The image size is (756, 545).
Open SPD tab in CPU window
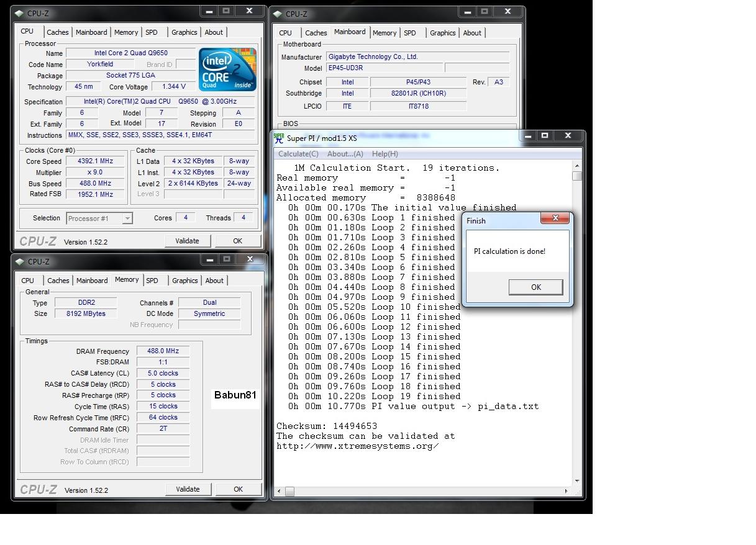coord(152,32)
